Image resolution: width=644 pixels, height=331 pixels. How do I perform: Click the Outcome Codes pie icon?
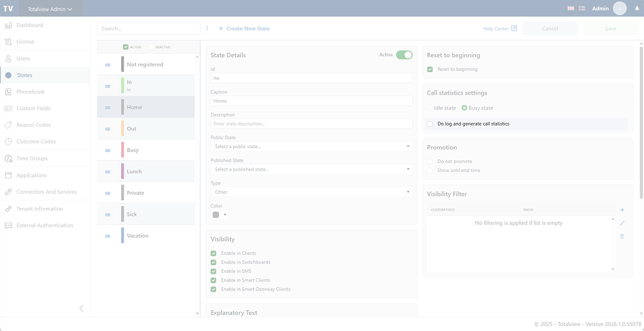tap(8, 142)
